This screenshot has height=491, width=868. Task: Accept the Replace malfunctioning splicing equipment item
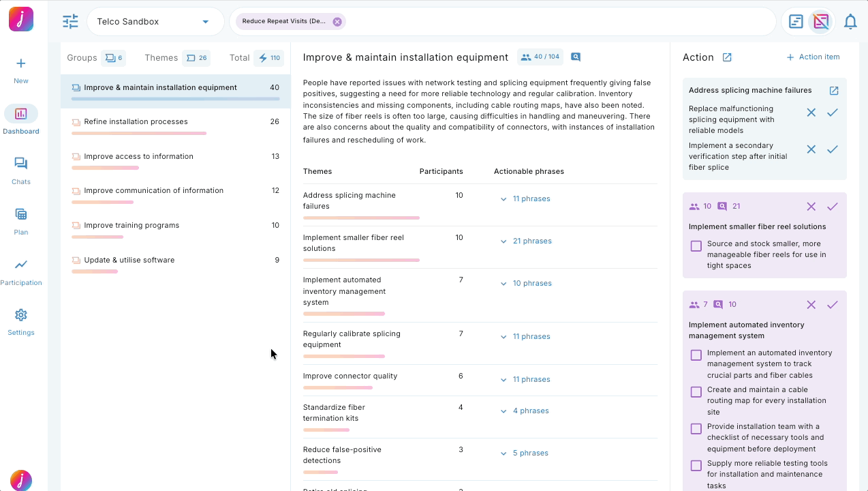coord(832,113)
